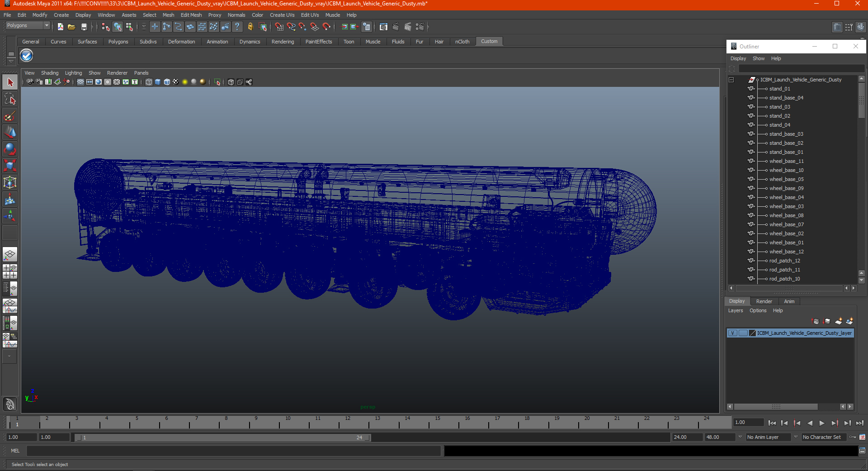The image size is (868, 471).
Task: Collapse the ICBM_Launch_Vehicle_Generic_Dusty outliner group
Action: tap(731, 80)
